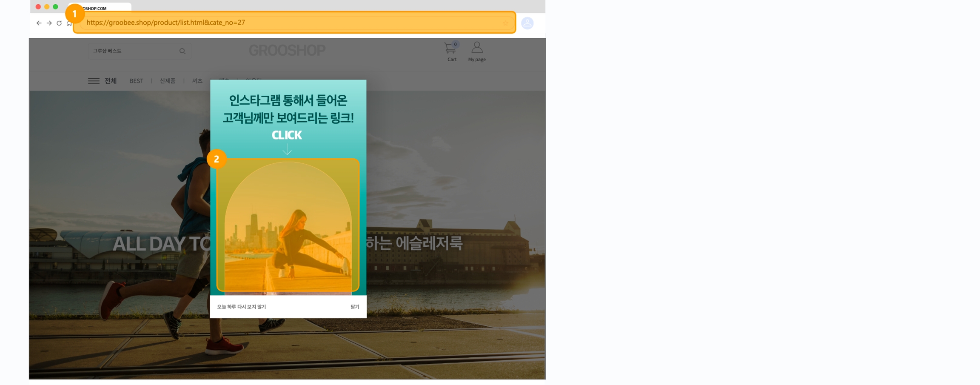Screen dimensions: 980x385
Task: Click the GROOSHOP logo
Action: [287, 51]
